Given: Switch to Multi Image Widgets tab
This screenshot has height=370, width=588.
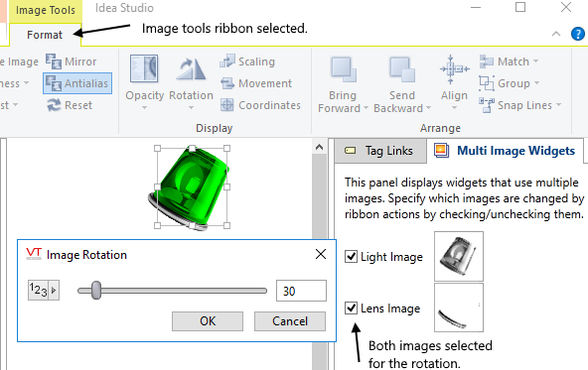Looking at the screenshot, I should [505, 151].
